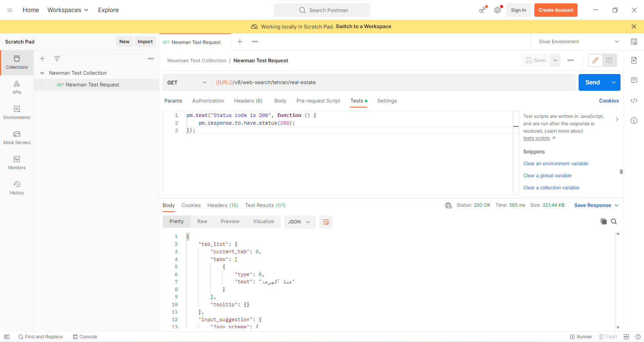This screenshot has width=644, height=342.
Task: Open the hamburger menu icon
Action: click(10, 10)
